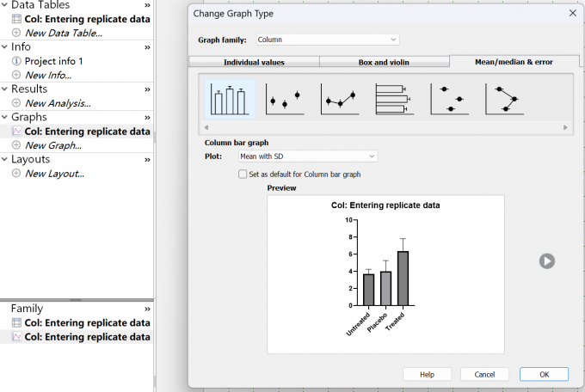Choose the mean points with error bars graph
The height and width of the screenshot is (392, 585).
[284, 100]
